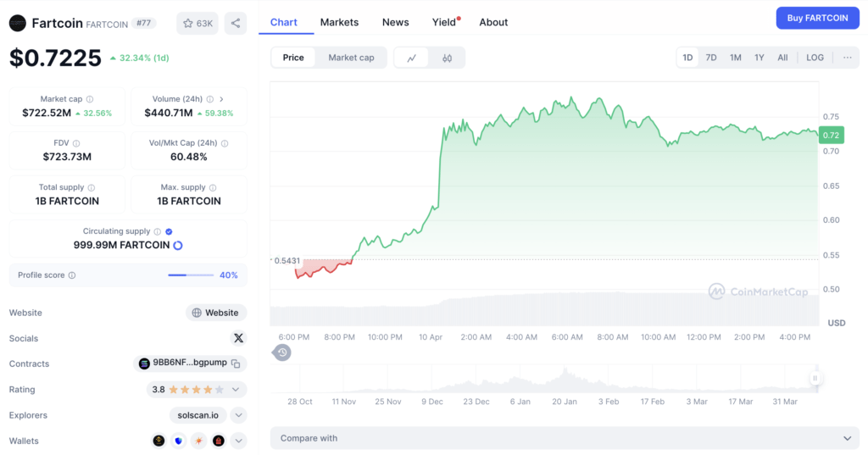868x455 pixels.
Task: Click the #77 rank badge
Action: click(144, 23)
